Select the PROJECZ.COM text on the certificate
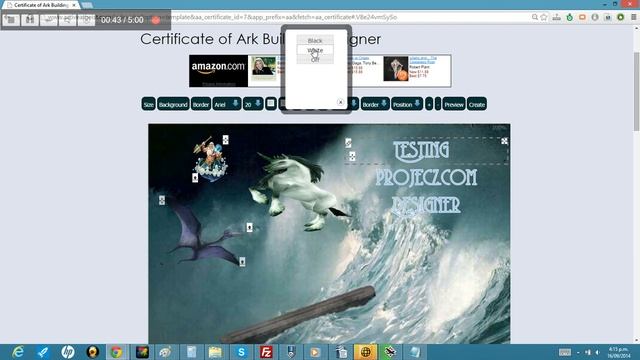Viewport: 640px width, 360px height. point(426,177)
